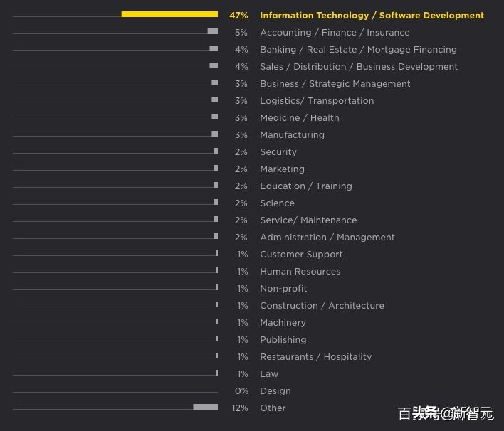Choose the Business / Strategic Management label
504x431 pixels.
335,84
